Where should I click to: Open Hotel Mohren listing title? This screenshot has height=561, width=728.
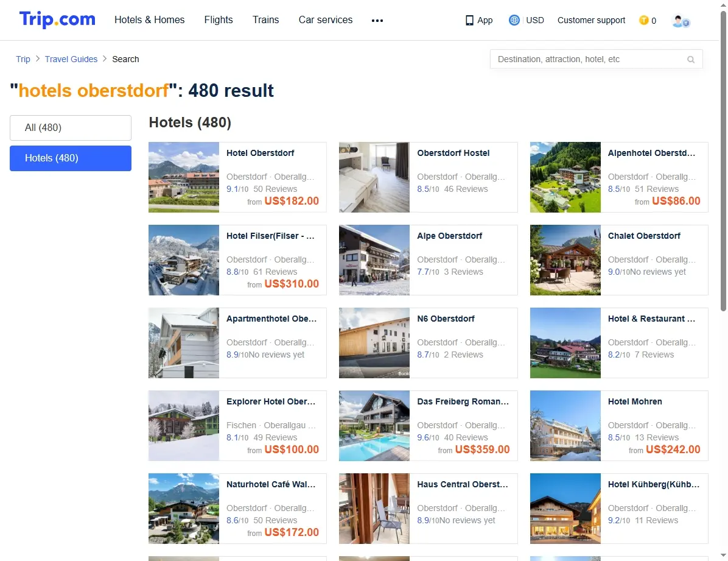coord(635,401)
